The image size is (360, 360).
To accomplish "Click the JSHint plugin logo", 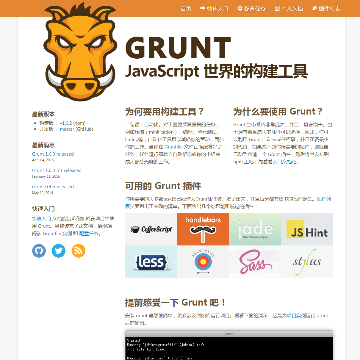I will [307, 229].
